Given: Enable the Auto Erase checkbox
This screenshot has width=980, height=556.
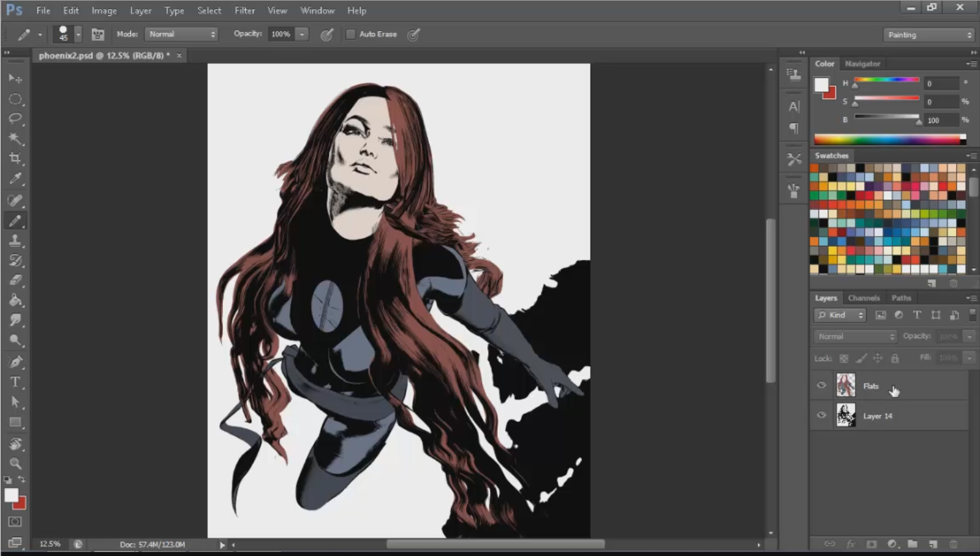Looking at the screenshot, I should pyautogui.click(x=351, y=34).
